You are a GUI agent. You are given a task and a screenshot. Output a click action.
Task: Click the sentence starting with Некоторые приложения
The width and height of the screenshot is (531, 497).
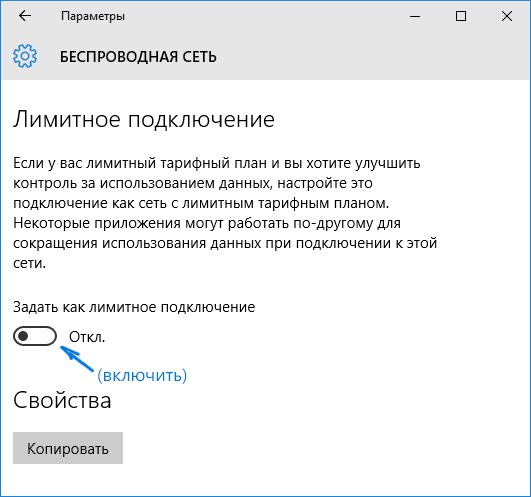coord(225,243)
